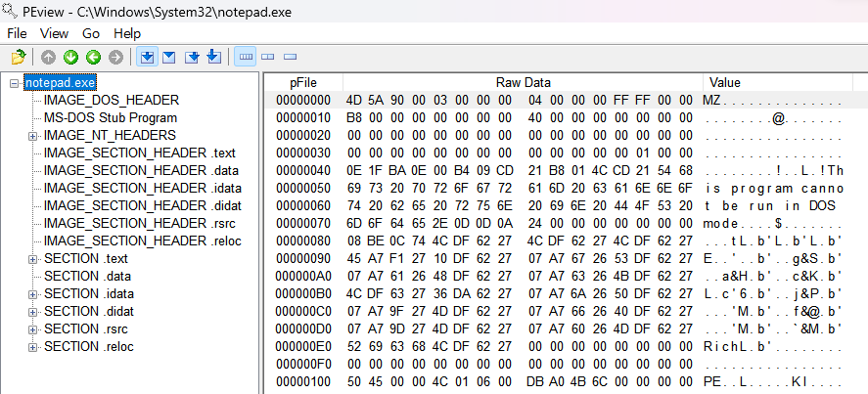
Task: Select SECTION .rsrc tree item
Action: pyautogui.click(x=86, y=329)
